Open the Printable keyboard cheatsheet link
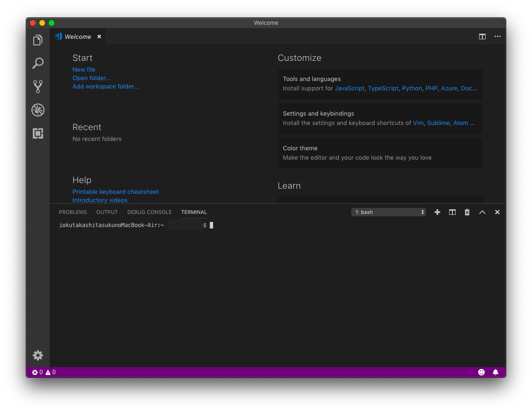 pyautogui.click(x=116, y=191)
